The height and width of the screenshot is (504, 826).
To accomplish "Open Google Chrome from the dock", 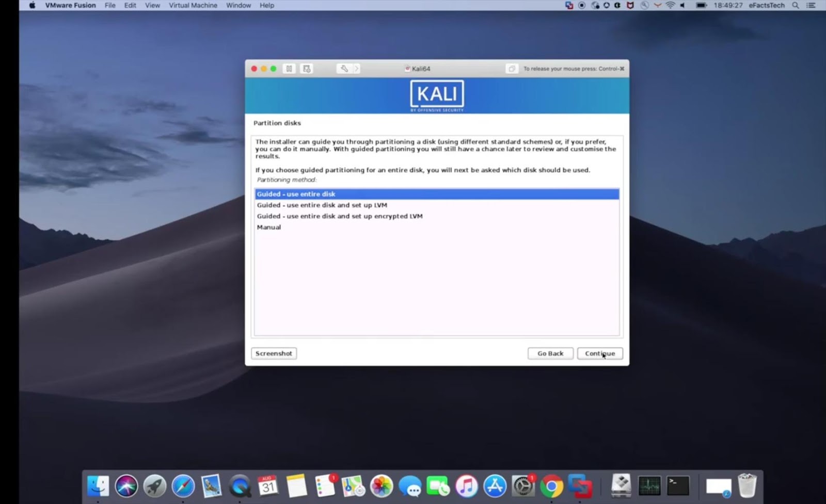I will pyautogui.click(x=552, y=486).
